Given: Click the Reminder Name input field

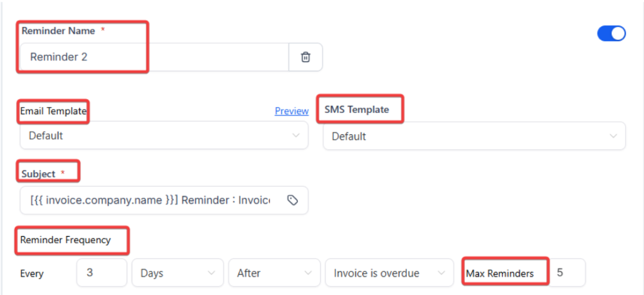Looking at the screenshot, I should click(x=155, y=57).
